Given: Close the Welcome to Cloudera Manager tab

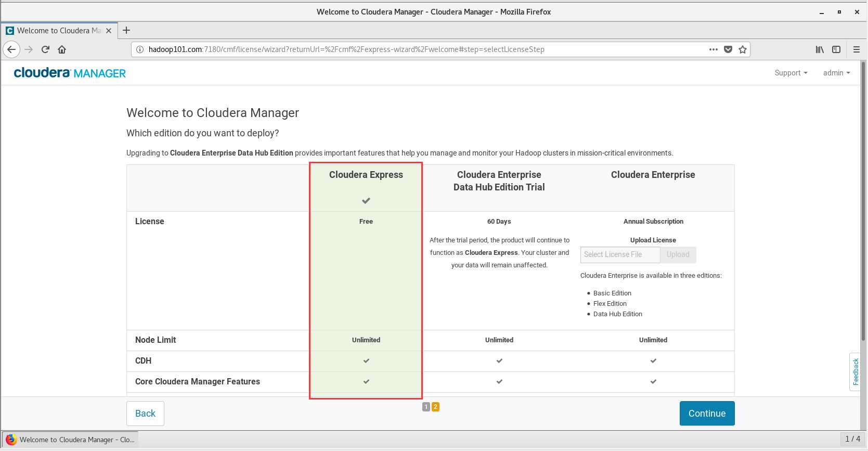Looking at the screenshot, I should coord(109,31).
